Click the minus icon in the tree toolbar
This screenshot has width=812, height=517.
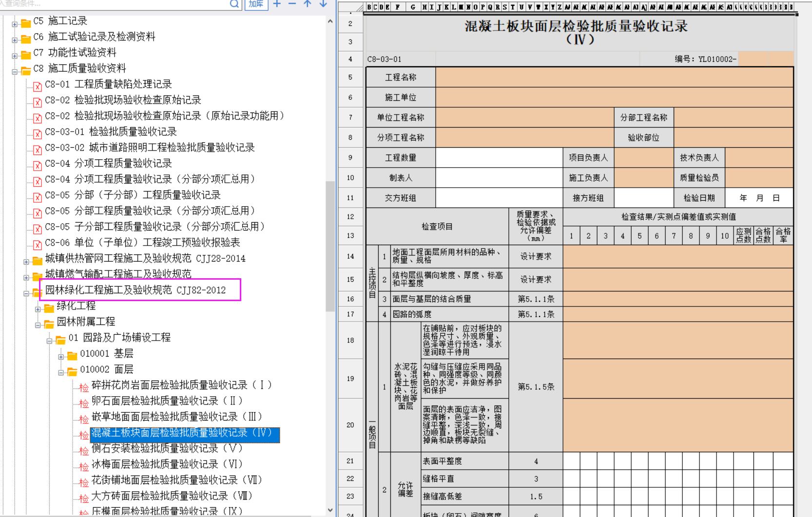click(292, 4)
